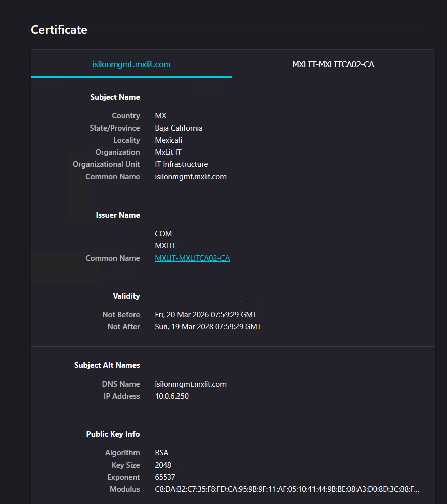Click the Certificate page heading
This screenshot has width=447, height=504.
pyautogui.click(x=59, y=30)
